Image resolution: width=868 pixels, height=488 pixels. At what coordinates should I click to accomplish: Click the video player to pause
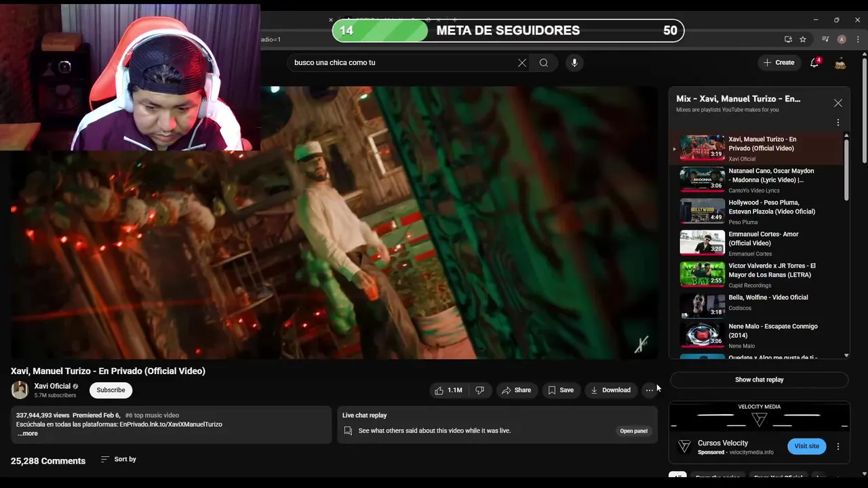[334, 222]
